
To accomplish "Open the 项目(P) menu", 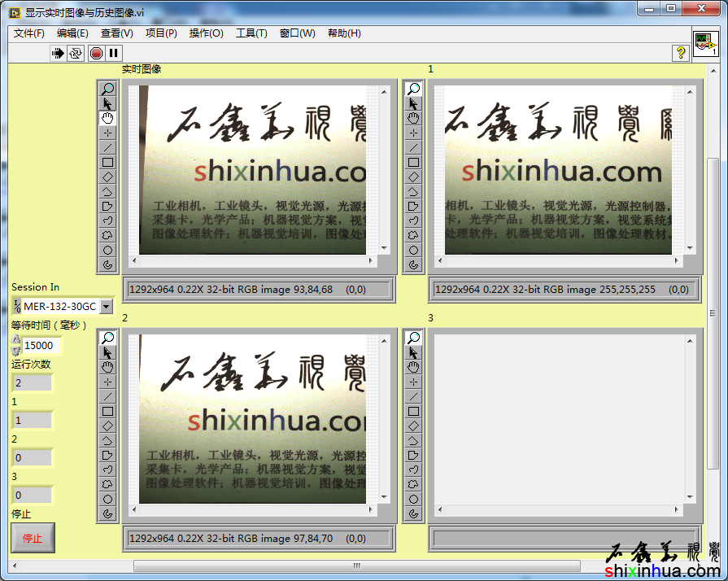I will pos(161,33).
